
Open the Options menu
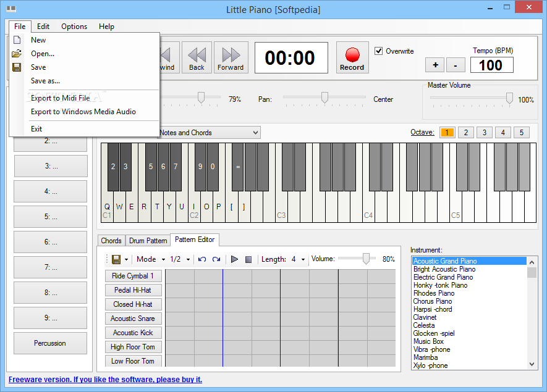pos(74,27)
